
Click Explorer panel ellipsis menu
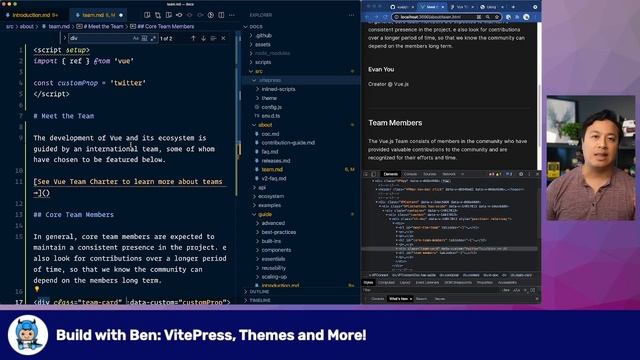pos(351,15)
